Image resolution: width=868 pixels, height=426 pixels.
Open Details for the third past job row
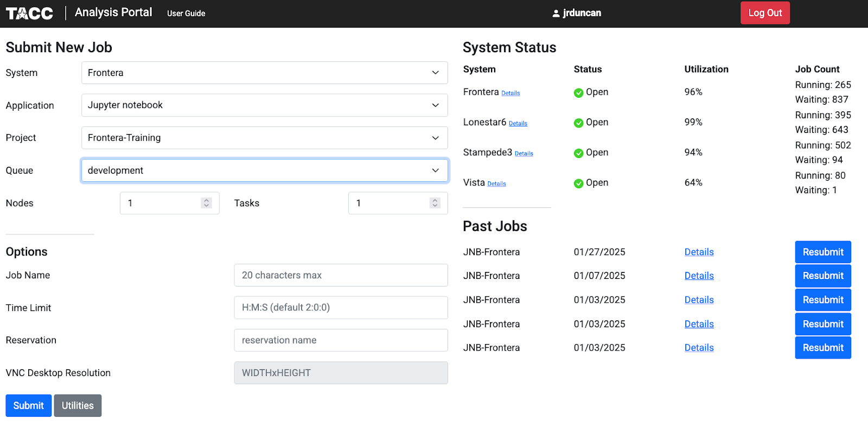pos(699,300)
